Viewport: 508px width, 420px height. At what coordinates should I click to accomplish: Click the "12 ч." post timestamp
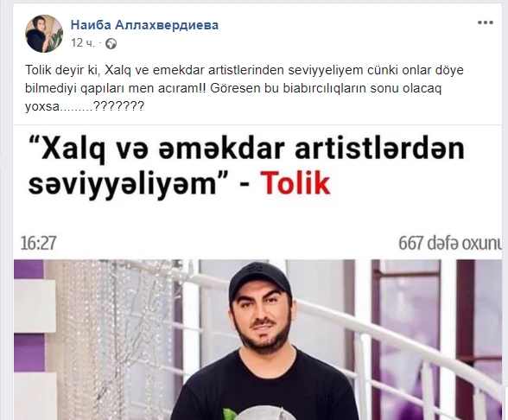tap(83, 43)
